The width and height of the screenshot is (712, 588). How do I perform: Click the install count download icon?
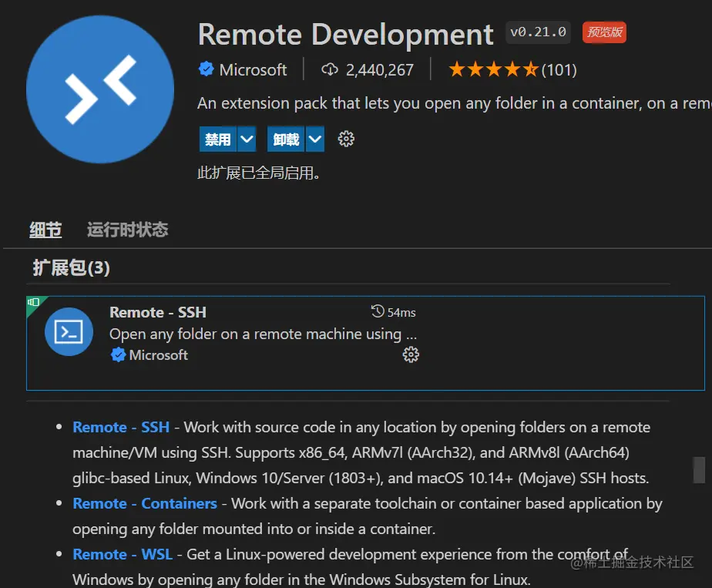[x=330, y=69]
